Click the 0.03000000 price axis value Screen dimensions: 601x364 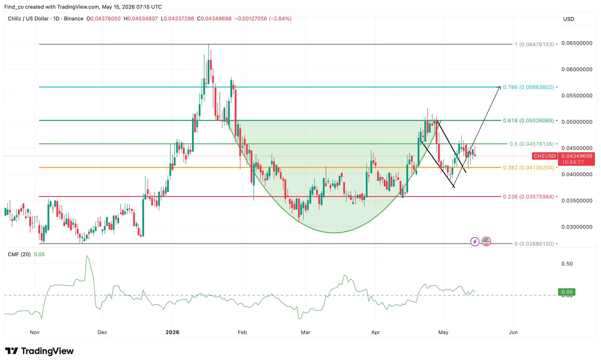click(577, 227)
